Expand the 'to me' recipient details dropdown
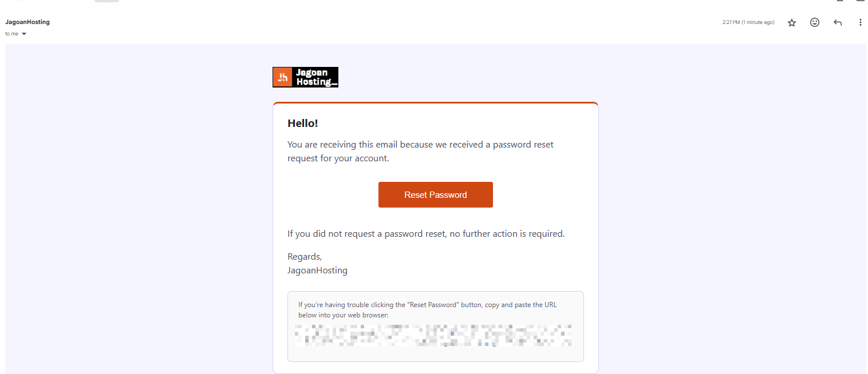Viewport: 868px width, 374px height. pyautogui.click(x=23, y=33)
